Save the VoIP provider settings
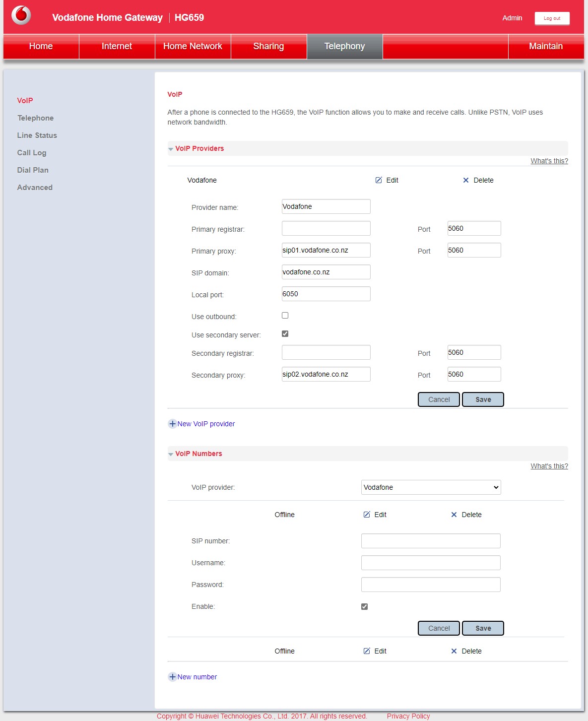This screenshot has width=588, height=721. pyautogui.click(x=483, y=399)
